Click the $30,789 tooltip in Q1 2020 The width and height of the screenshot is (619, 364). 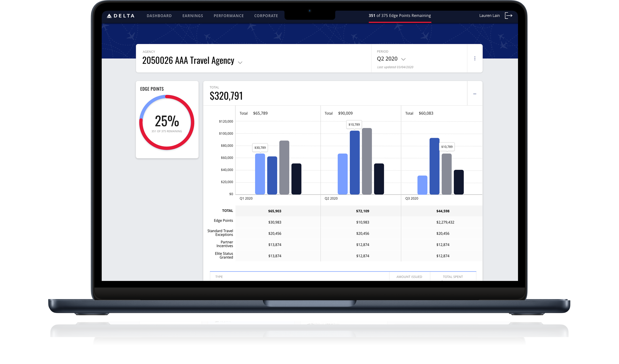tap(260, 148)
